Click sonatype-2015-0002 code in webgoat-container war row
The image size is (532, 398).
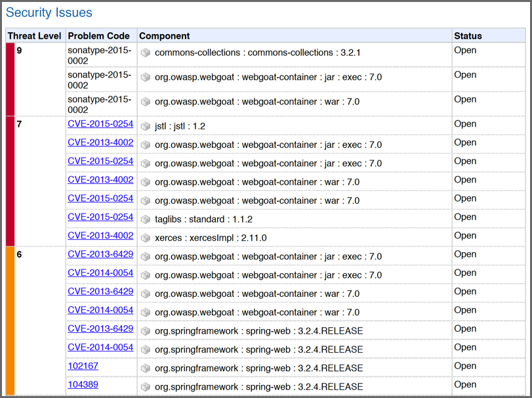pyautogui.click(x=100, y=104)
